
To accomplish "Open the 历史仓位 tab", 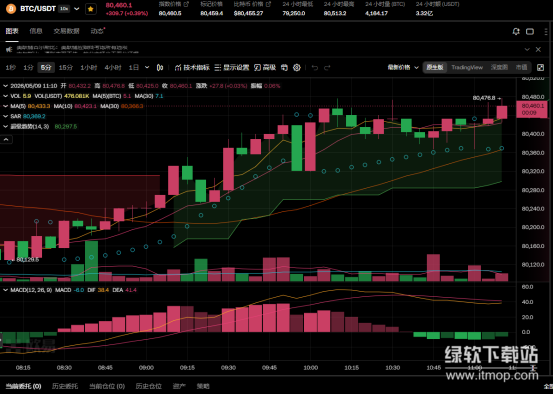I will [x=149, y=386].
